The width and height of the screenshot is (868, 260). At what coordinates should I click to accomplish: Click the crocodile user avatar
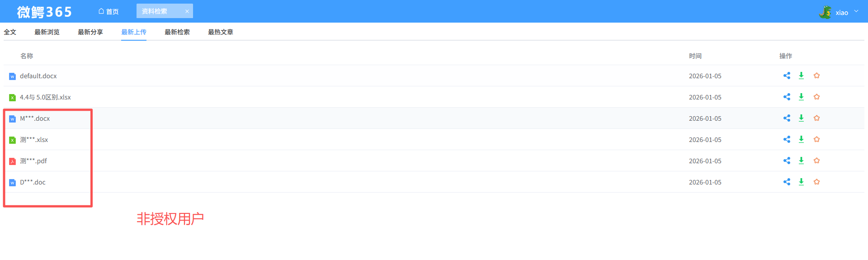(x=826, y=12)
